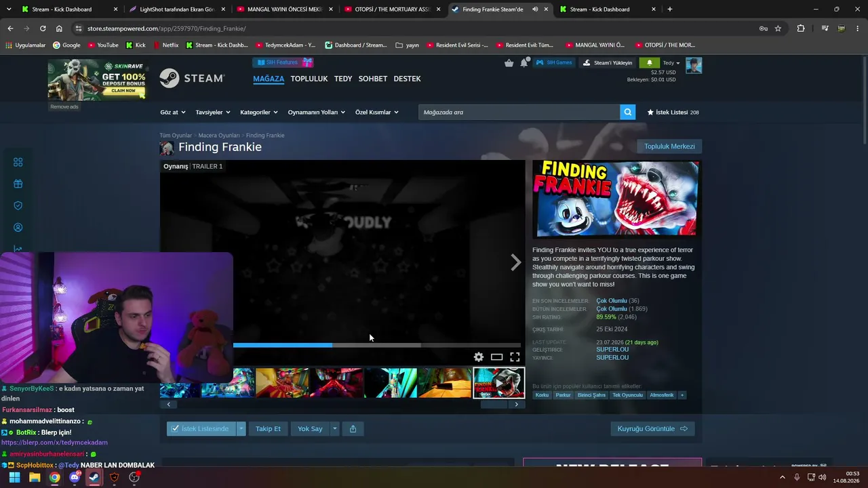Click the Steam logo

(192, 79)
